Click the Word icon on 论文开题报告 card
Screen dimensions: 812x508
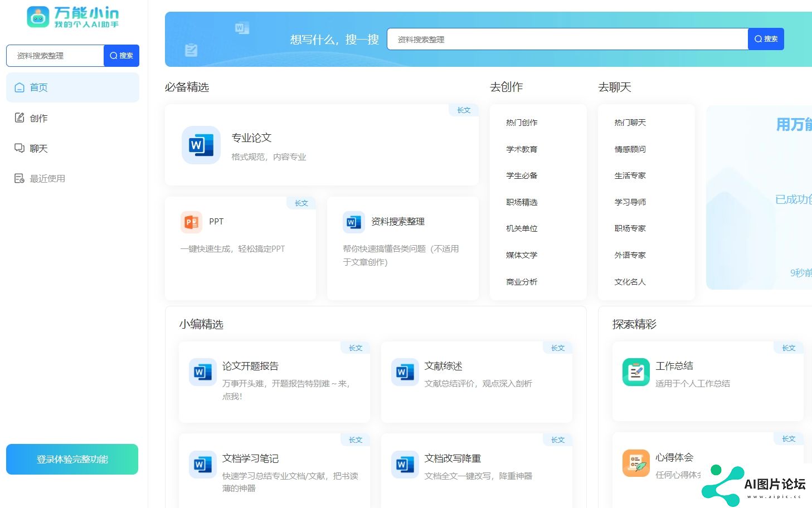(x=203, y=372)
